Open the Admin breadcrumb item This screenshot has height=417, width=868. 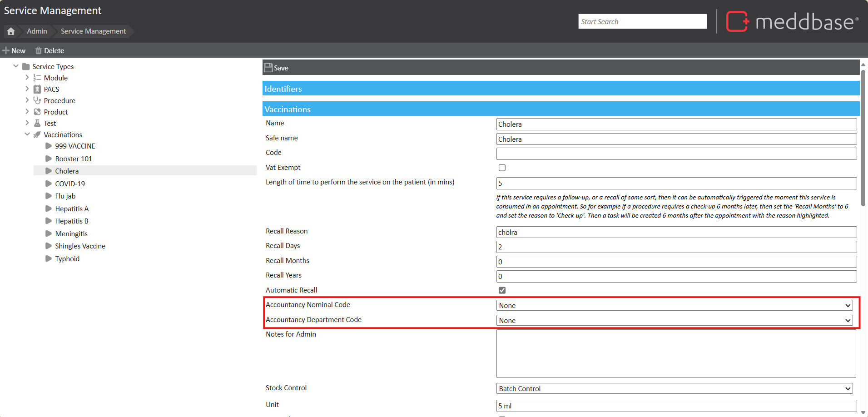[x=37, y=31]
